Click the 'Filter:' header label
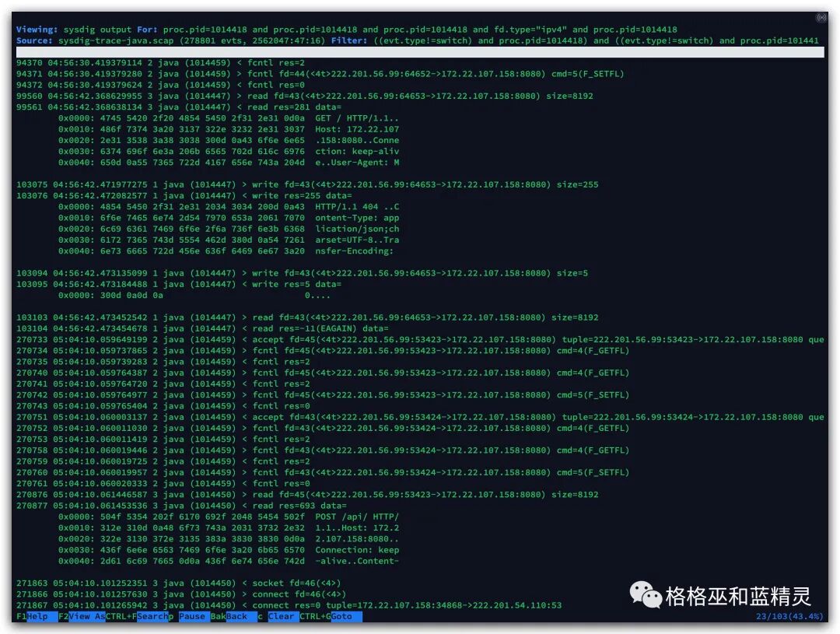This screenshot has width=840, height=634. 349,40
